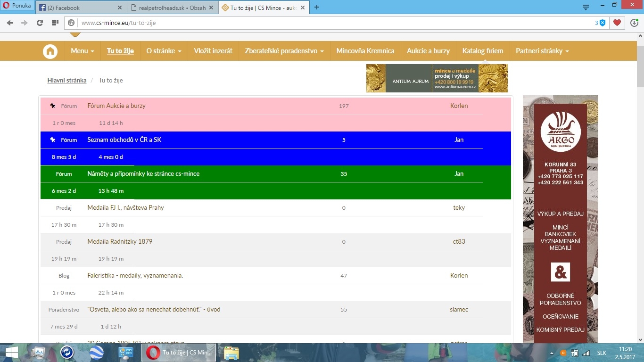Open File Explorer from taskbar
This screenshot has width=644, height=362.
click(x=231, y=353)
